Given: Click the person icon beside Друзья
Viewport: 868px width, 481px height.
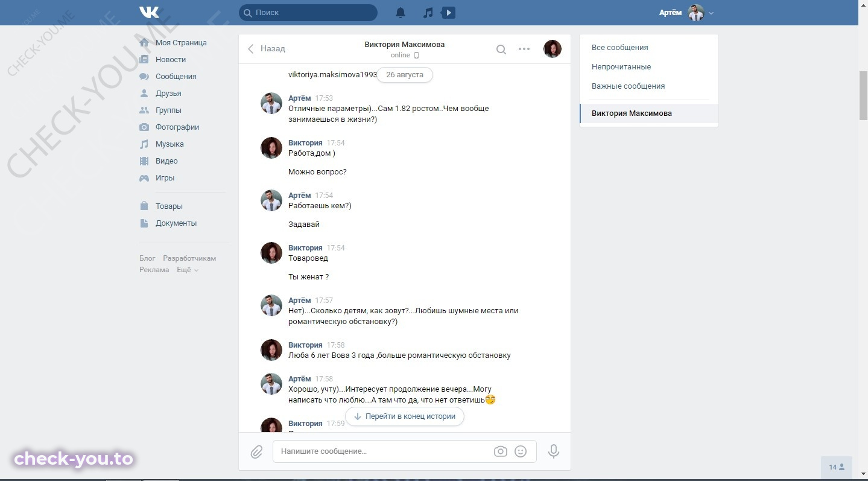Looking at the screenshot, I should click(144, 94).
